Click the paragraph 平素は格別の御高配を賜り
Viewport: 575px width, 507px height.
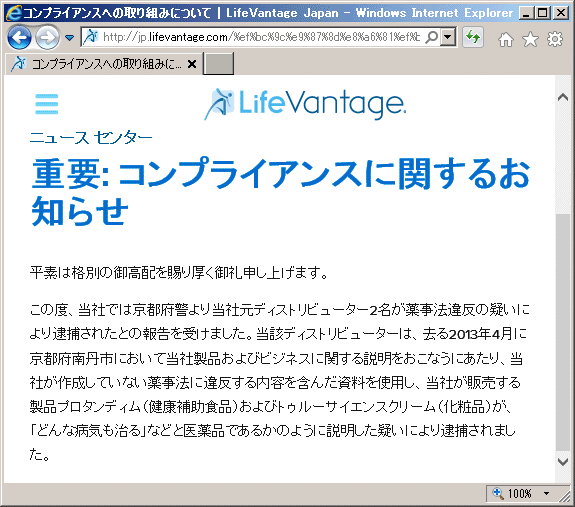(179, 273)
